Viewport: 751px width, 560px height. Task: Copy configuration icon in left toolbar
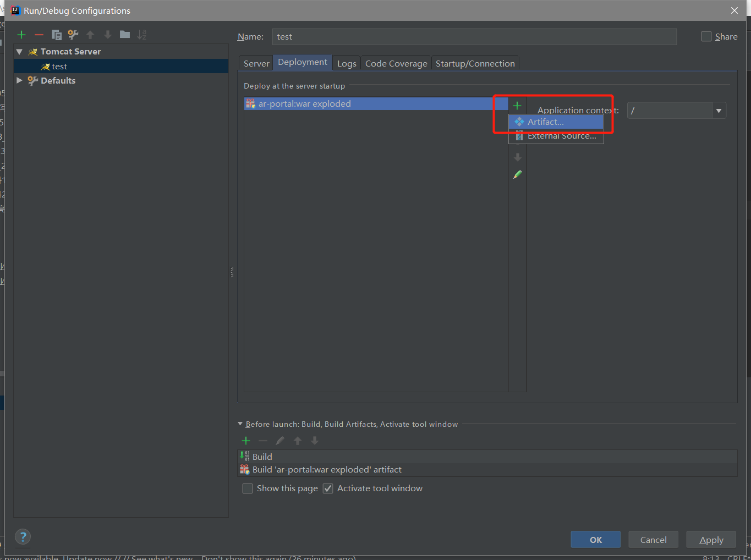click(x=56, y=35)
